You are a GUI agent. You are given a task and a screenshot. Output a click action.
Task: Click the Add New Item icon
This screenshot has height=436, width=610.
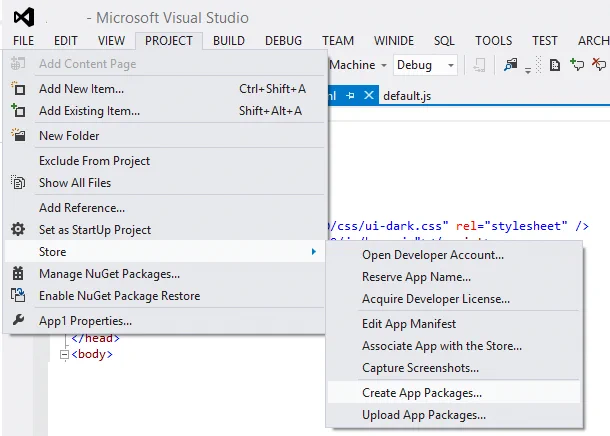coord(18,89)
